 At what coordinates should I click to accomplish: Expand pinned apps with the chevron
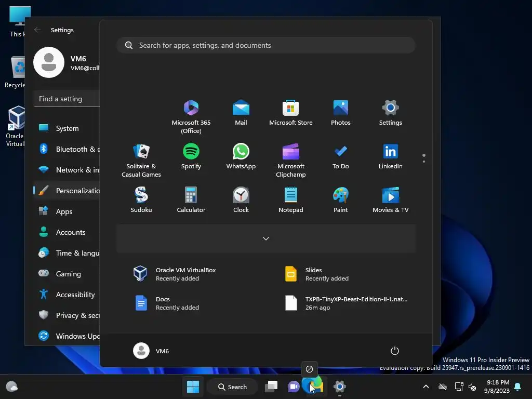point(266,238)
